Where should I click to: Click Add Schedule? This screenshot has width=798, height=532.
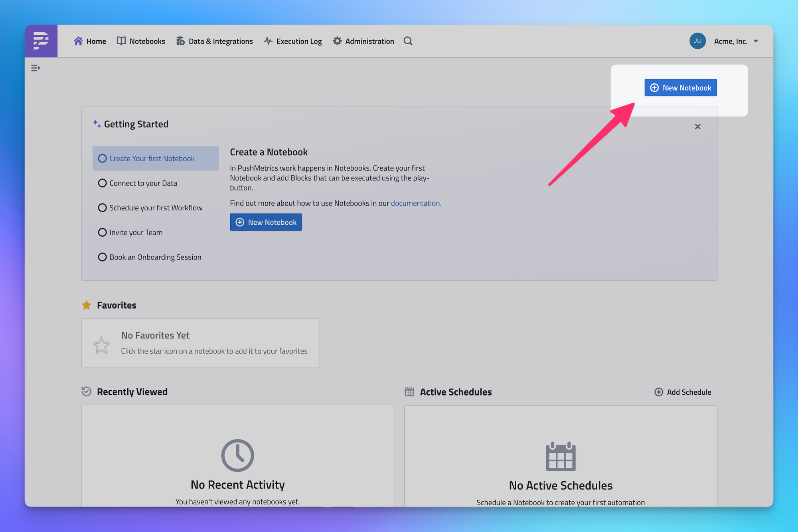(683, 392)
